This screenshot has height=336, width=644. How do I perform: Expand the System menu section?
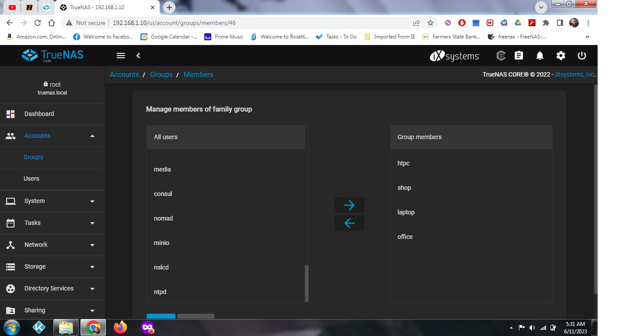pyautogui.click(x=52, y=201)
